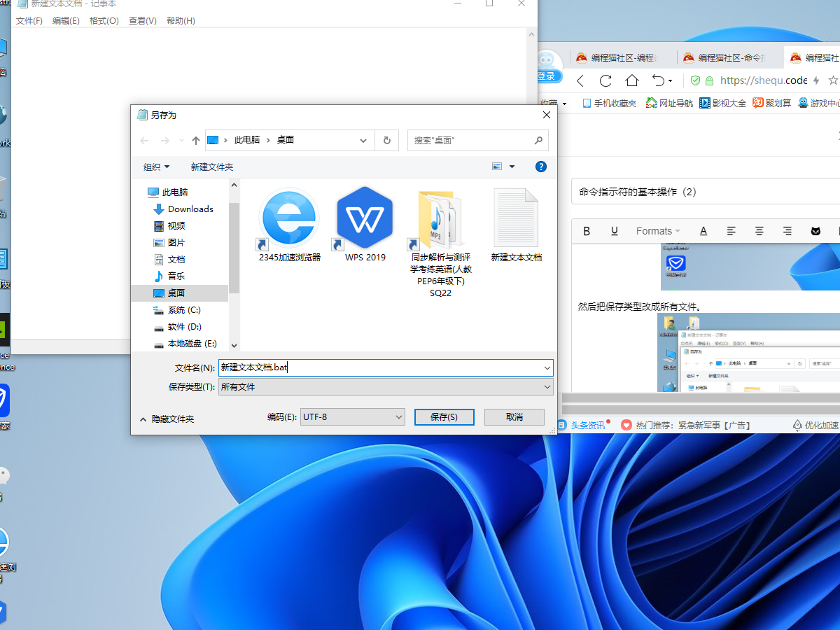This screenshot has width=840, height=630.
Task: Click the Back arrow in Save As dialog
Action: (x=144, y=140)
